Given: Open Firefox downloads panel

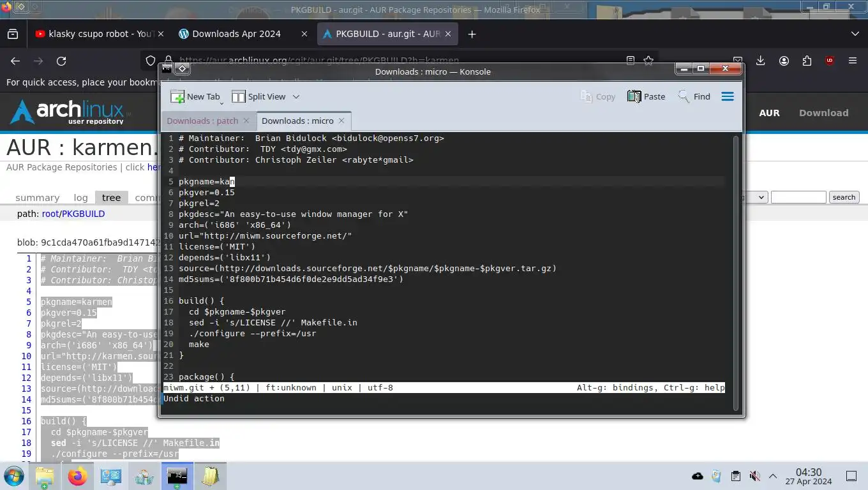Looking at the screenshot, I should click(x=761, y=61).
